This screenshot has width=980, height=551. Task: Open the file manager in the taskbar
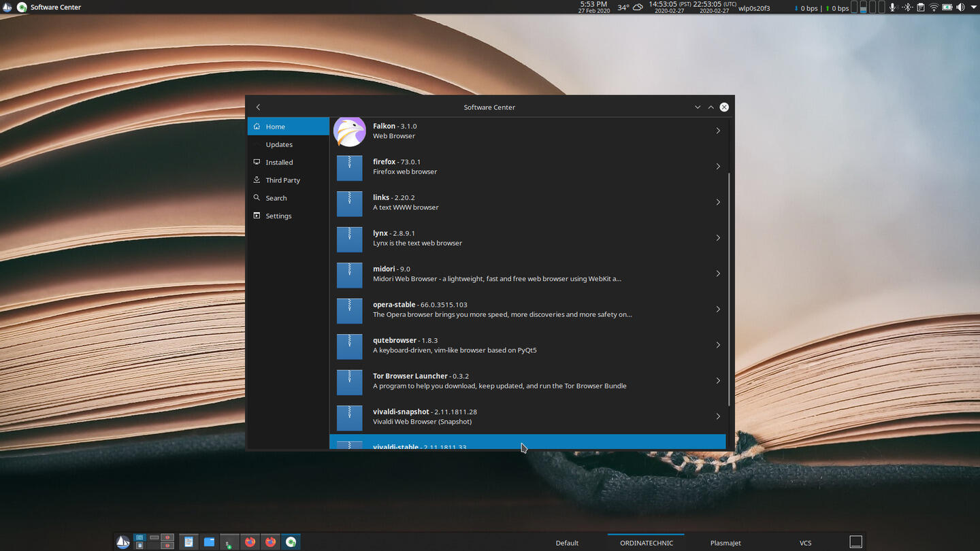tap(209, 542)
